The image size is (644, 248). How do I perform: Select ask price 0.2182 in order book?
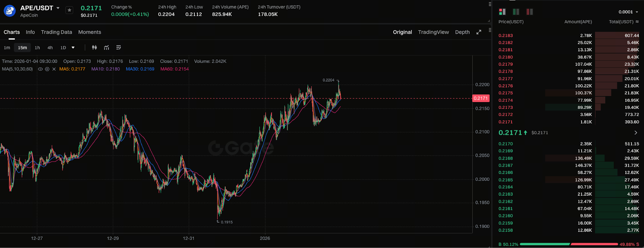pyautogui.click(x=506, y=43)
